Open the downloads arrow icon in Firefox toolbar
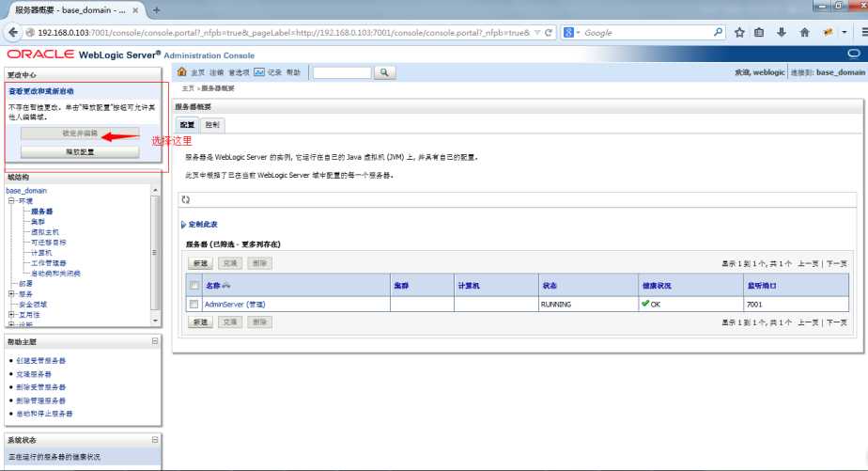The height and width of the screenshot is (471, 868). coord(782,33)
